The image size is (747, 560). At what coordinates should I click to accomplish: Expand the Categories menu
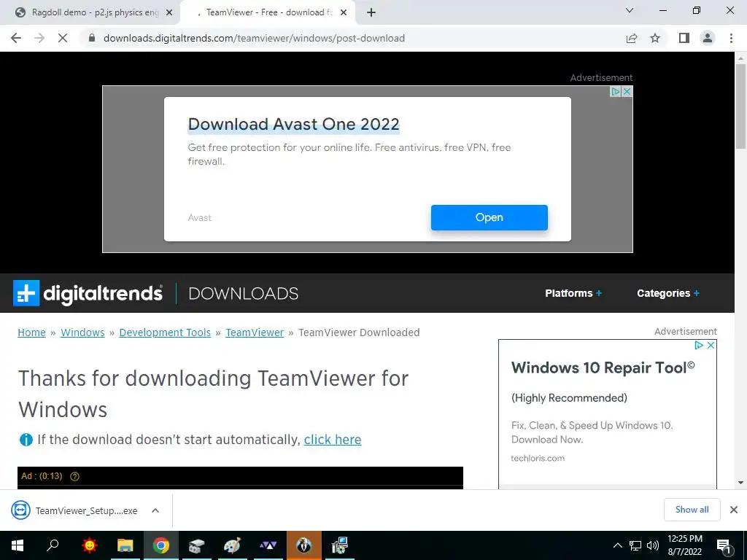(x=668, y=293)
